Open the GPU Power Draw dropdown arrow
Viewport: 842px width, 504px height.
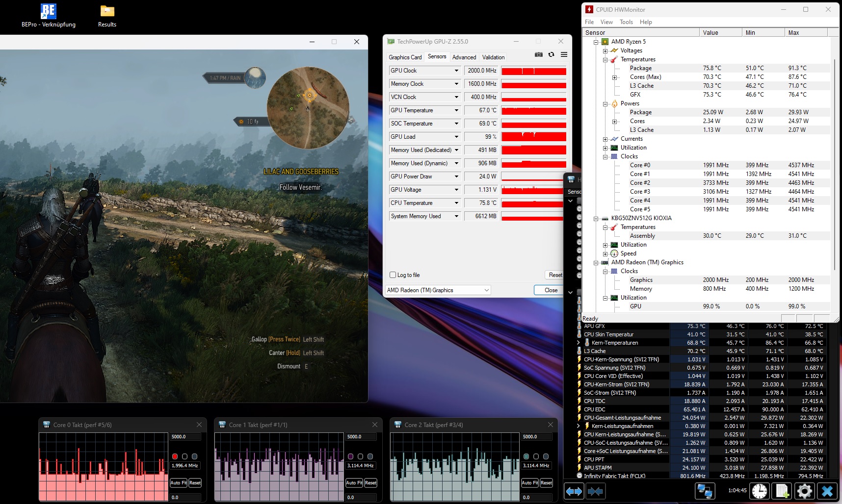pyautogui.click(x=456, y=176)
